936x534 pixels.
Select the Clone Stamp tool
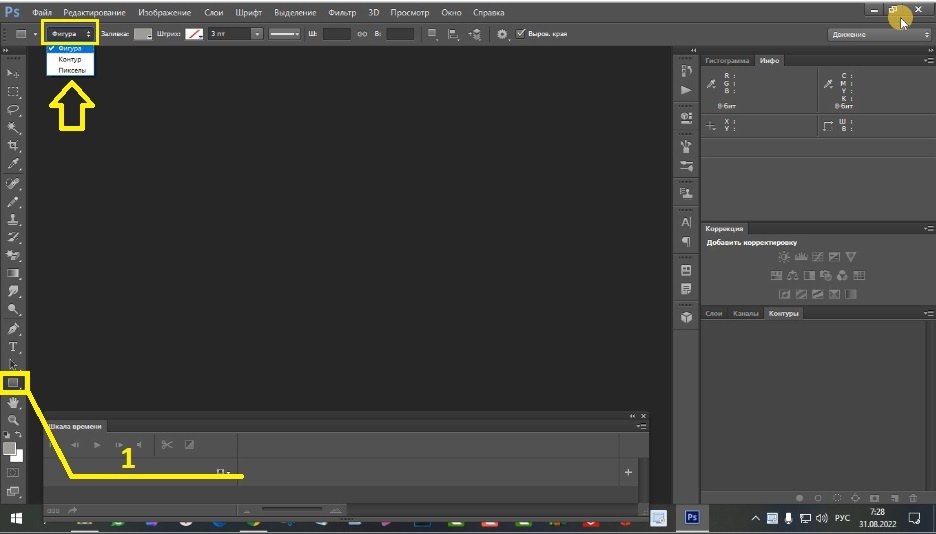point(13,220)
